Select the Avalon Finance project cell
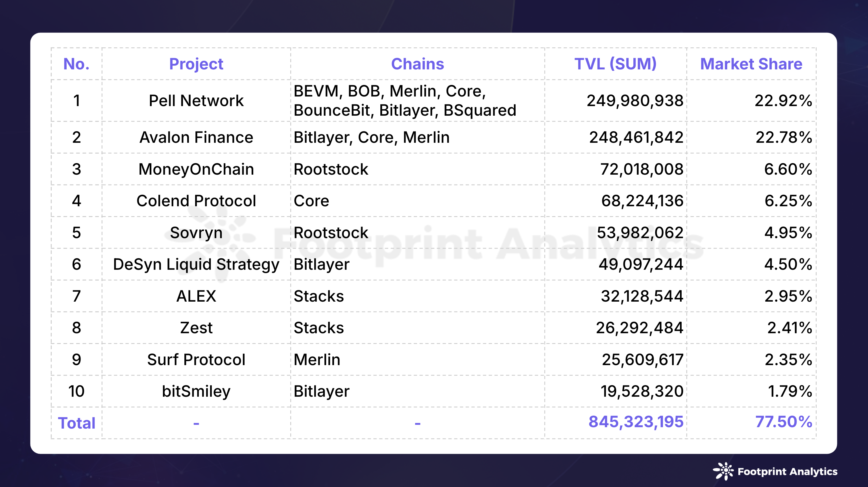 point(196,137)
